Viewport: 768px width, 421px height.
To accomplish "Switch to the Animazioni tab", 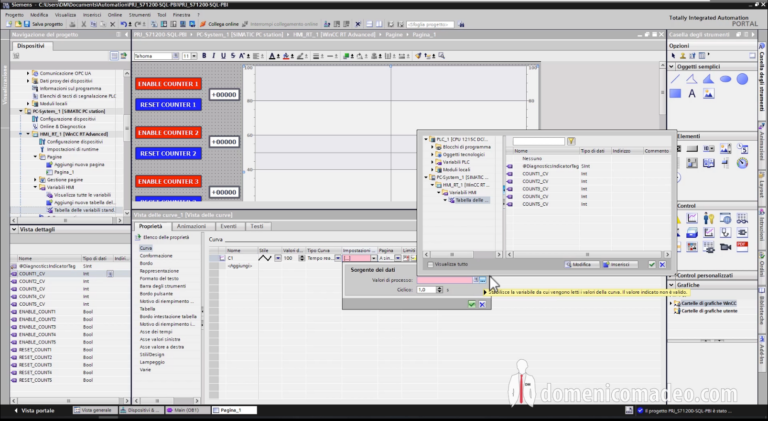I will coord(191,226).
